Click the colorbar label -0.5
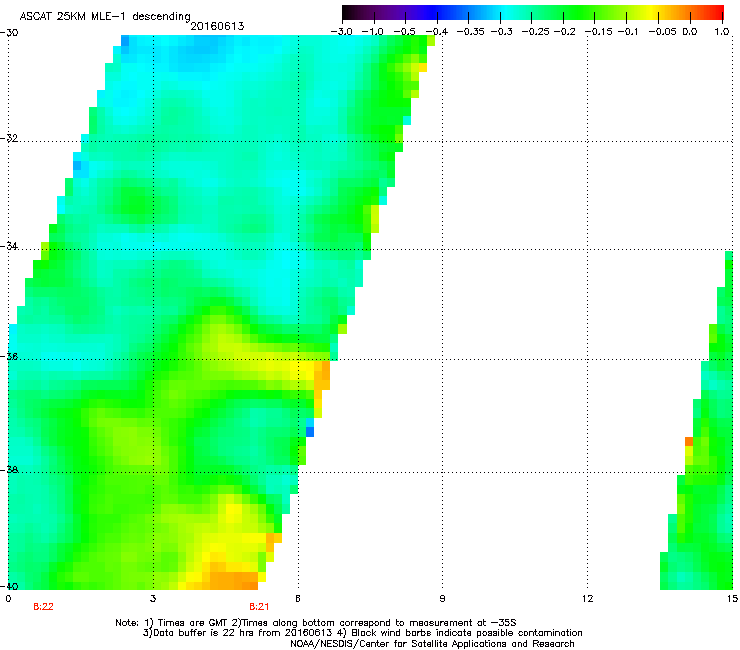Screen dimensions: 740x650 (404, 32)
